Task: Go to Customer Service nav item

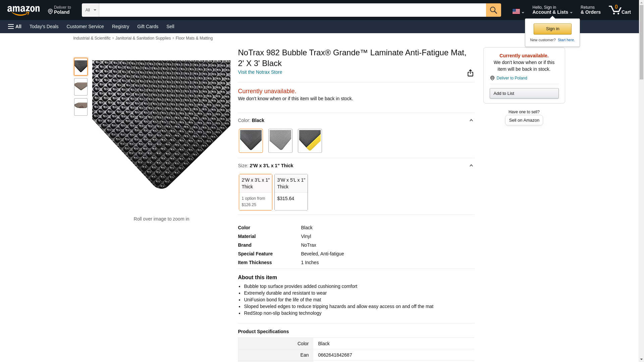Action: [85, 26]
